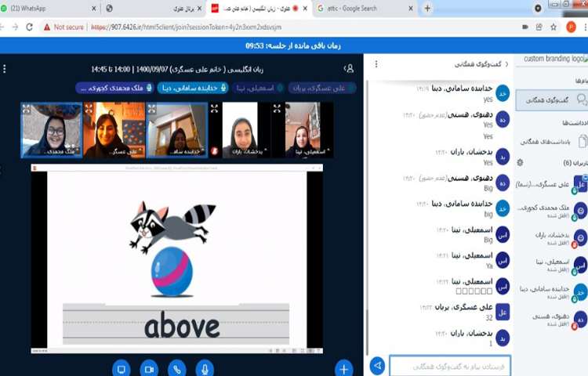Open the camera permission icon in address bar

(x=525, y=27)
